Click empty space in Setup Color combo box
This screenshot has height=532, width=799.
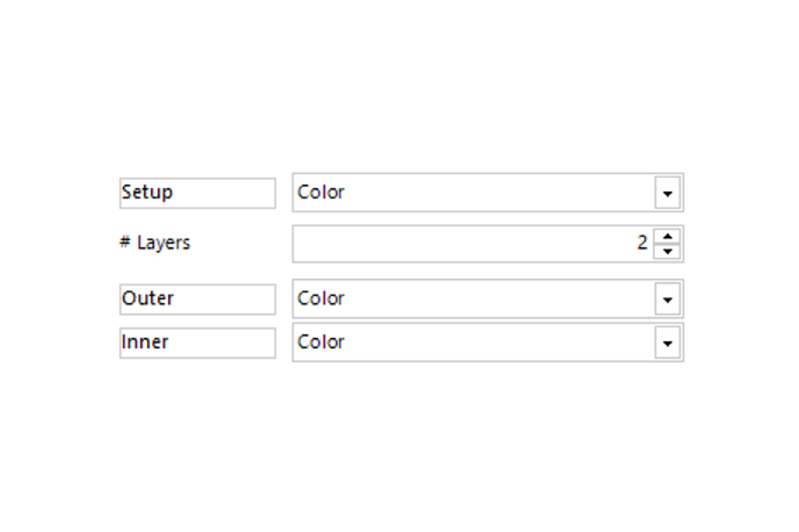click(499, 193)
